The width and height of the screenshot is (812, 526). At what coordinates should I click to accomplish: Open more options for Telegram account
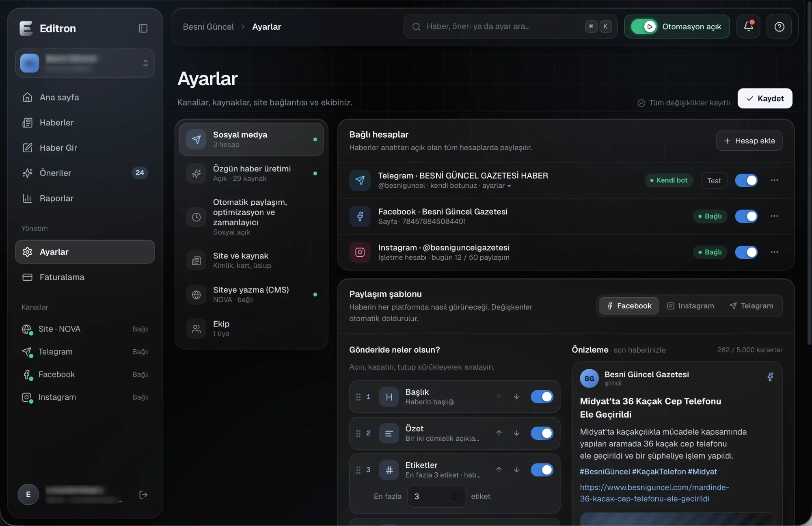(774, 180)
